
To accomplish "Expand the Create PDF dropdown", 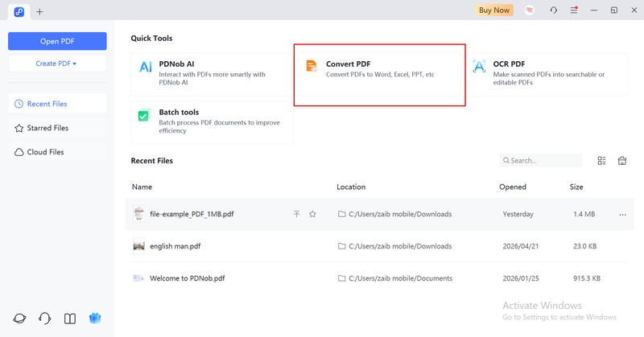I will click(57, 64).
